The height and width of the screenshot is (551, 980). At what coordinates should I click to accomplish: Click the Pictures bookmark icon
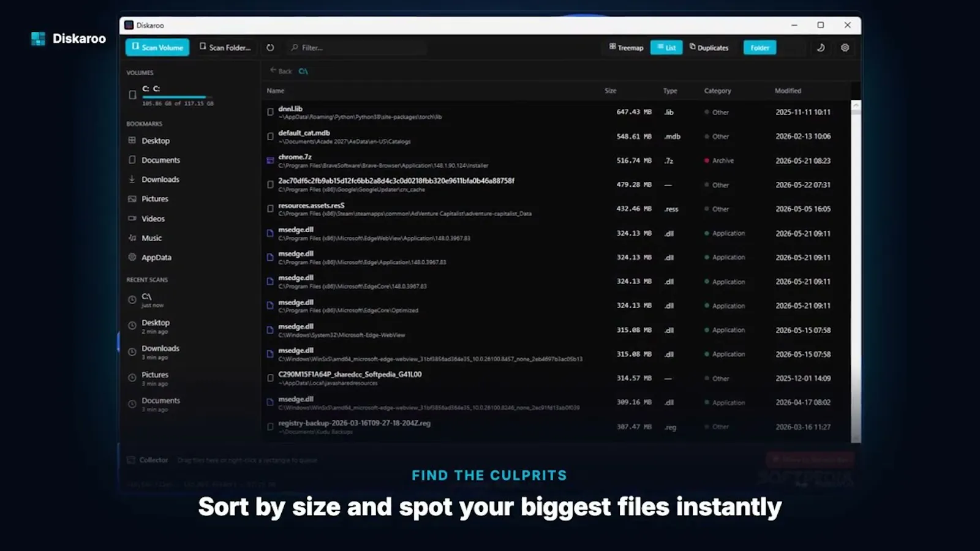(132, 199)
